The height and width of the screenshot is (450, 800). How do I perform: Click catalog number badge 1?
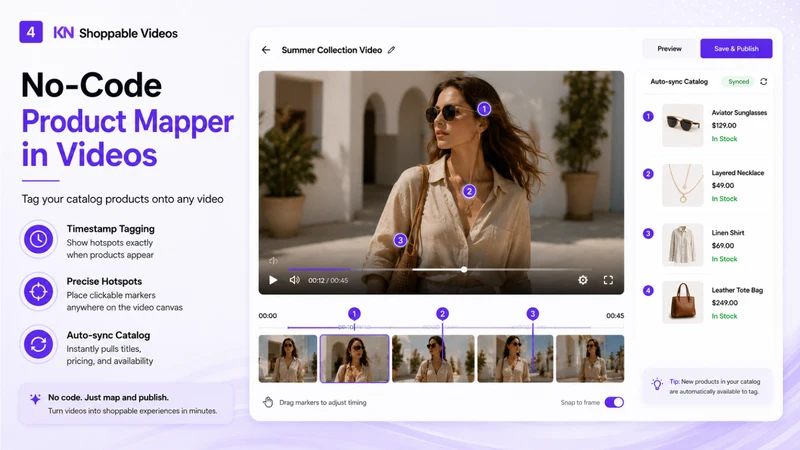(648, 116)
